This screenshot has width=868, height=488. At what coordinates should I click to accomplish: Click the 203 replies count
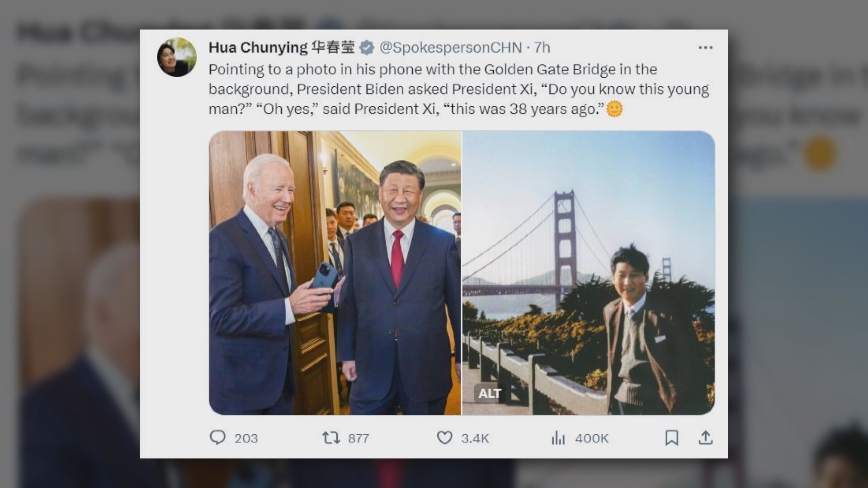(246, 438)
